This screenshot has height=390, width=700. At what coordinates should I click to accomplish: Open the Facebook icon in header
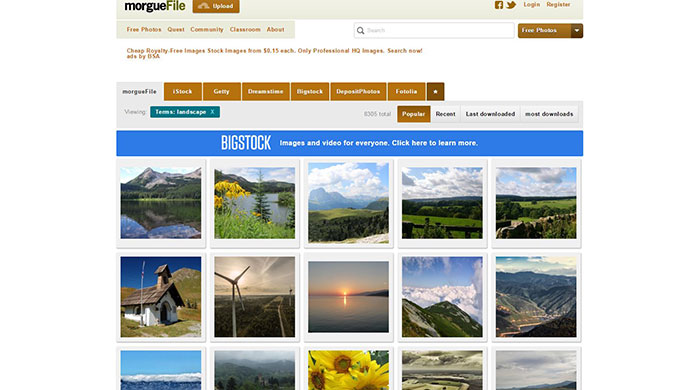tap(499, 5)
